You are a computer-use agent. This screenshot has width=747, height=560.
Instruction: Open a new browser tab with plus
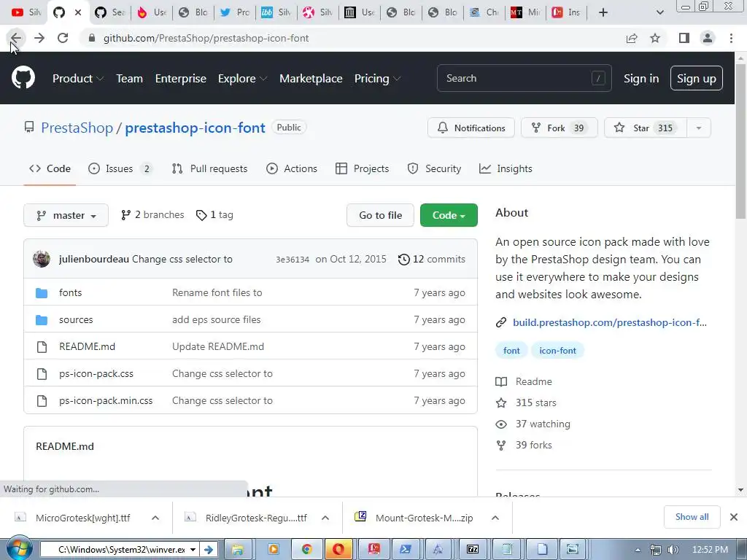coord(603,12)
